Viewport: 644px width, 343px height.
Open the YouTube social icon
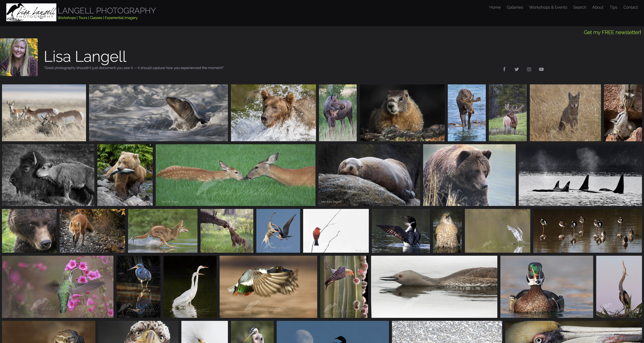(541, 69)
